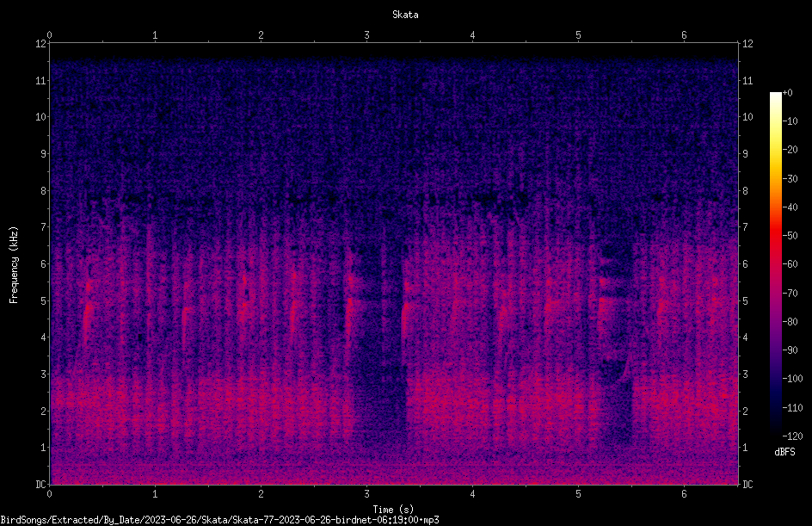Click the '10' tick label on the left frequency axis
Viewport: 812px width, 526px height.
tap(40, 117)
